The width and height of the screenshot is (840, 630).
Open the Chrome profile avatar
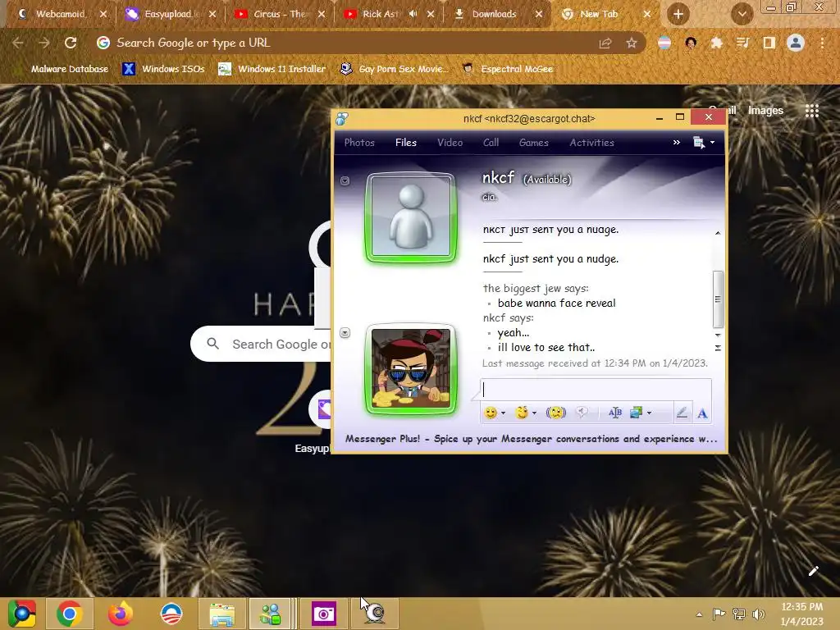pyautogui.click(x=796, y=43)
